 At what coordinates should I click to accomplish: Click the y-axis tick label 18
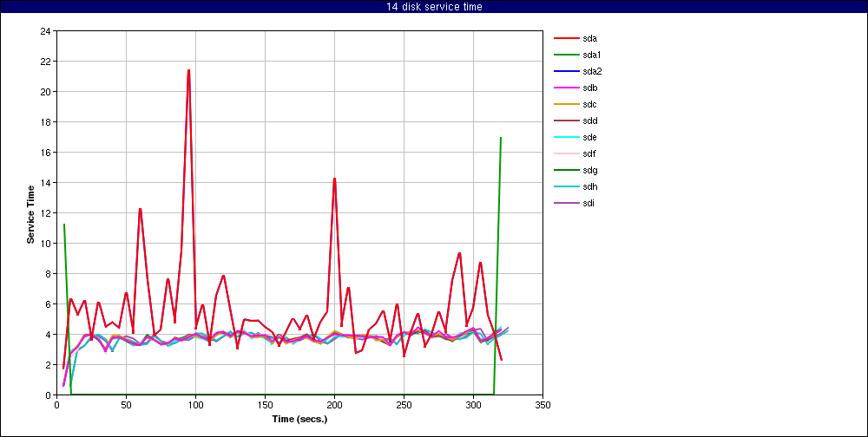(x=46, y=121)
